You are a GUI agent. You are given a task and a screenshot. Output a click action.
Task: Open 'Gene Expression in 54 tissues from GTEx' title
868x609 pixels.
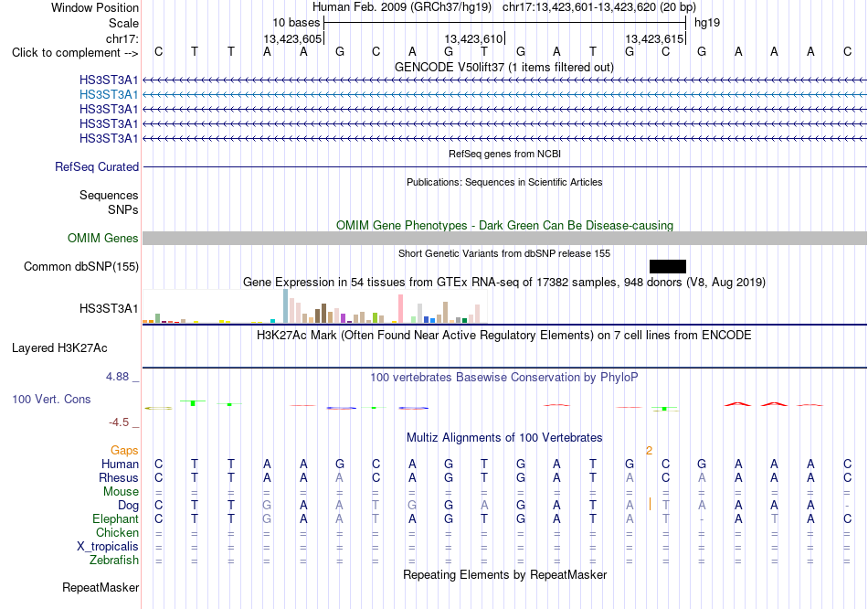pyautogui.click(x=503, y=282)
